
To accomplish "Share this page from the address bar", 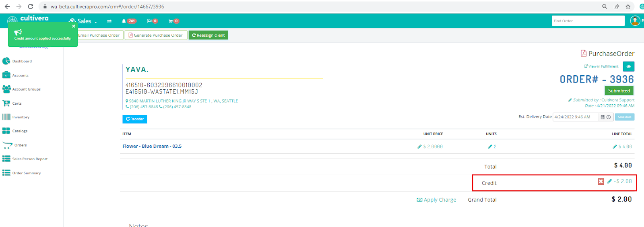I will tap(616, 6).
